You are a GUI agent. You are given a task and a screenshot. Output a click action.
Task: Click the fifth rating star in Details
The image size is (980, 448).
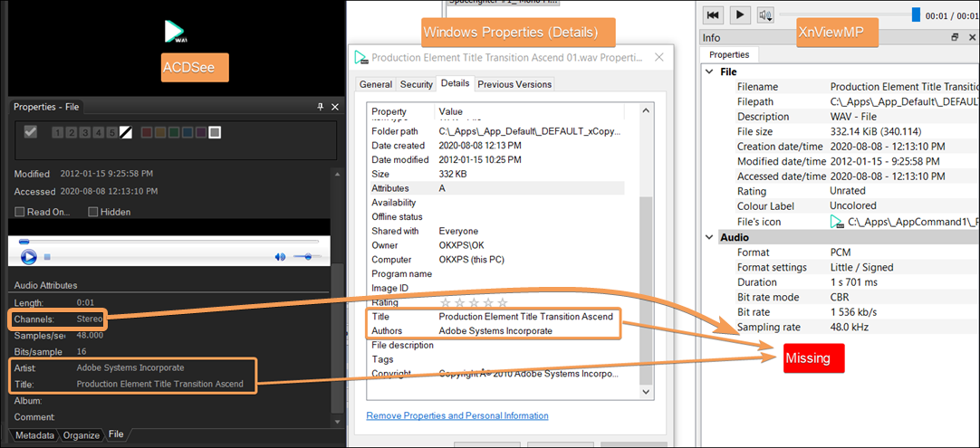[502, 303]
